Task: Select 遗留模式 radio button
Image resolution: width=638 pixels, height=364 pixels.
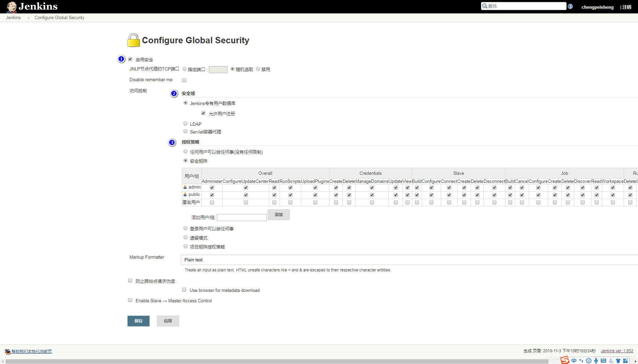Action: click(185, 237)
